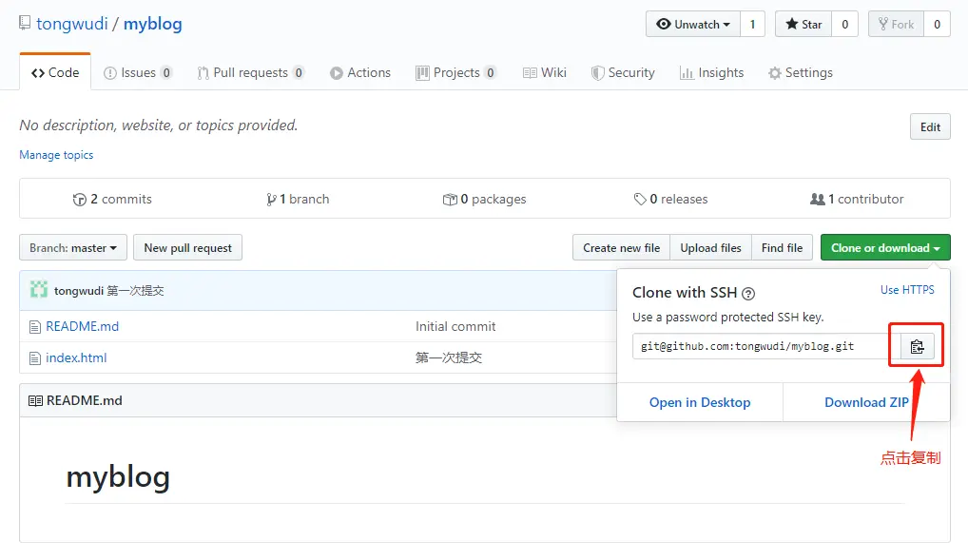968x560 pixels.
Task: Open the 第一次提交 commit message in index.html row
Action: pos(449,358)
